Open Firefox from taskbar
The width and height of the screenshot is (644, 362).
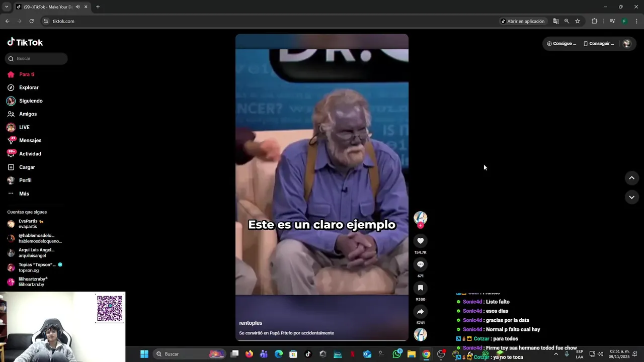click(249, 354)
